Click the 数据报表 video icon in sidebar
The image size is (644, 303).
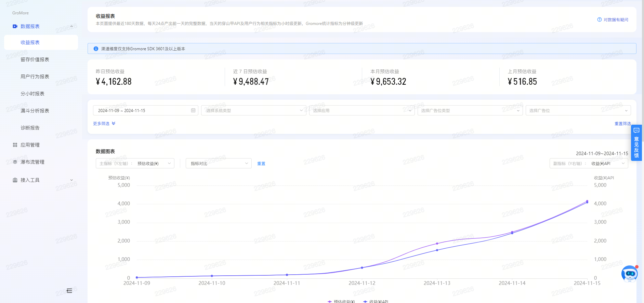[x=15, y=26]
